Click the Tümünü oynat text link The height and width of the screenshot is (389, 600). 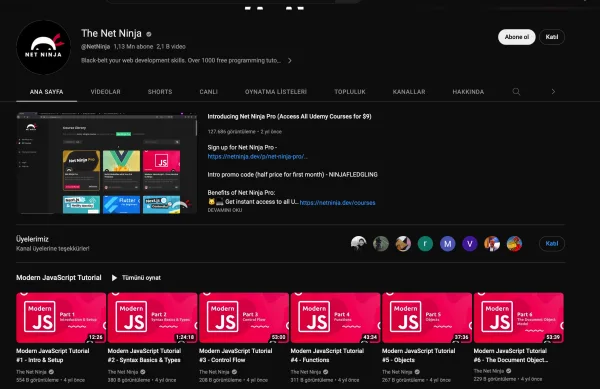(x=141, y=278)
